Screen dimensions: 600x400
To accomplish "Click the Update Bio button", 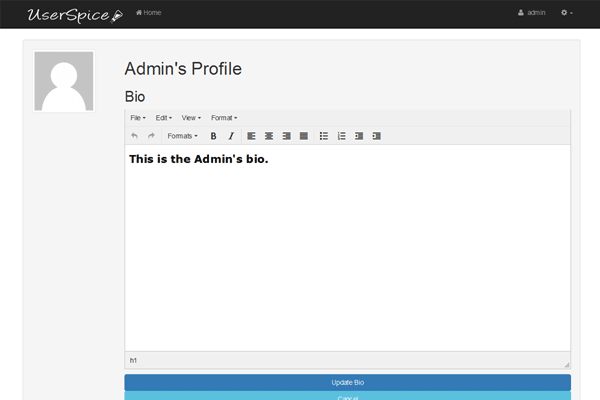I will [x=347, y=383].
